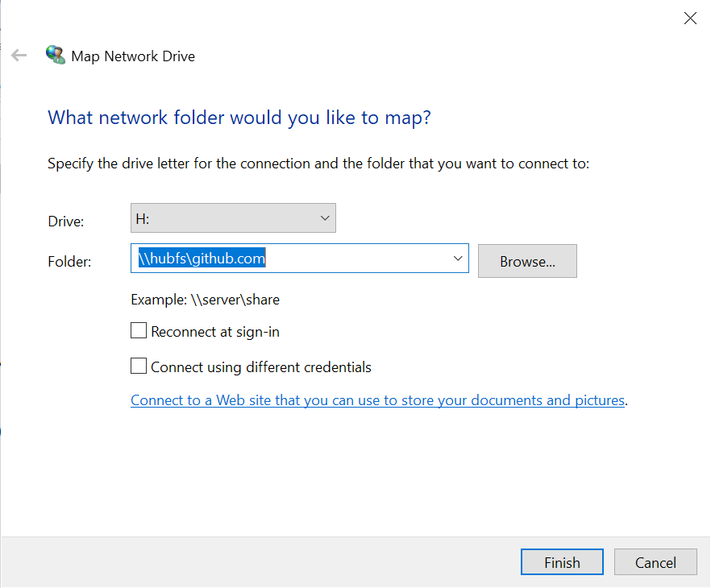This screenshot has width=711, height=588.
Task: Expand the Folder path history arrow
Action: pyautogui.click(x=458, y=259)
